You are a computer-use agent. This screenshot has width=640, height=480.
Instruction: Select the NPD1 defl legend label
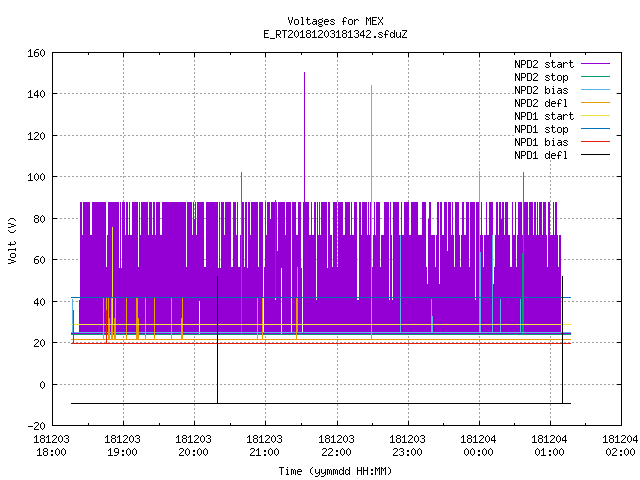(541, 155)
